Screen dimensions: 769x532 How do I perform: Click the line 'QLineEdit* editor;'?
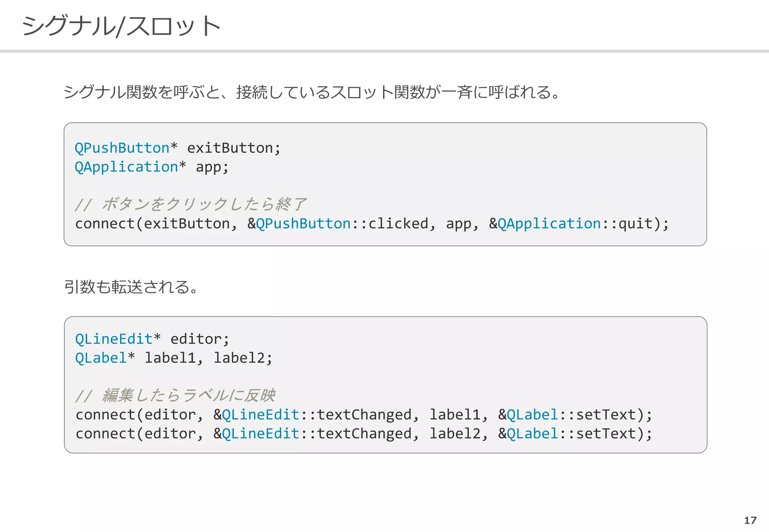coord(152,339)
